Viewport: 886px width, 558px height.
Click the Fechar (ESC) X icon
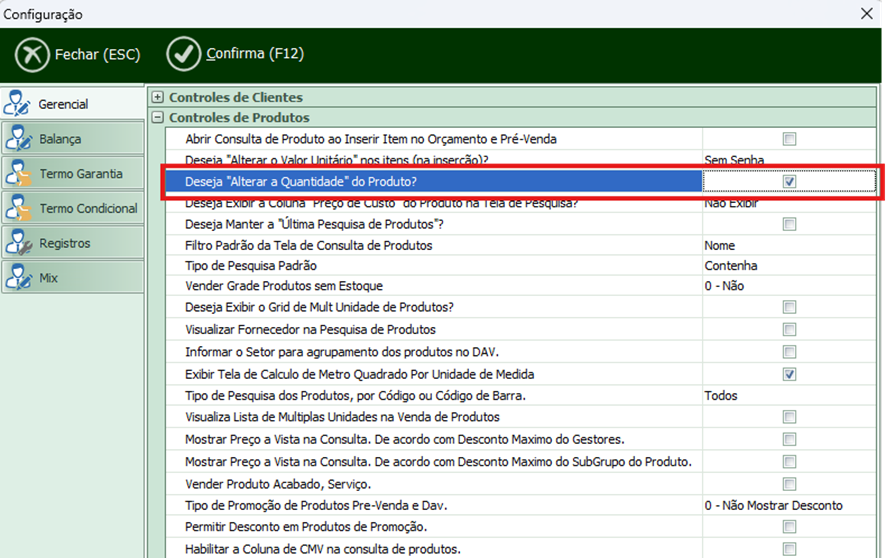tap(32, 54)
